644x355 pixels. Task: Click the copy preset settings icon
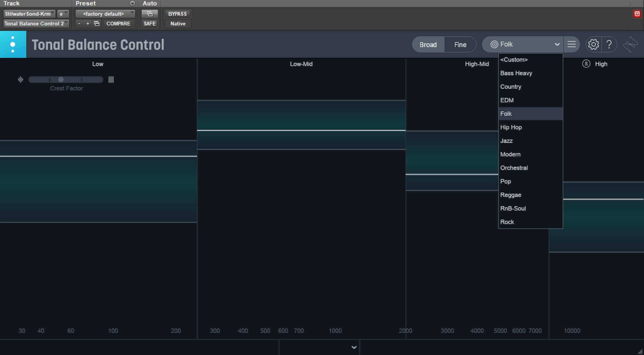coord(97,24)
